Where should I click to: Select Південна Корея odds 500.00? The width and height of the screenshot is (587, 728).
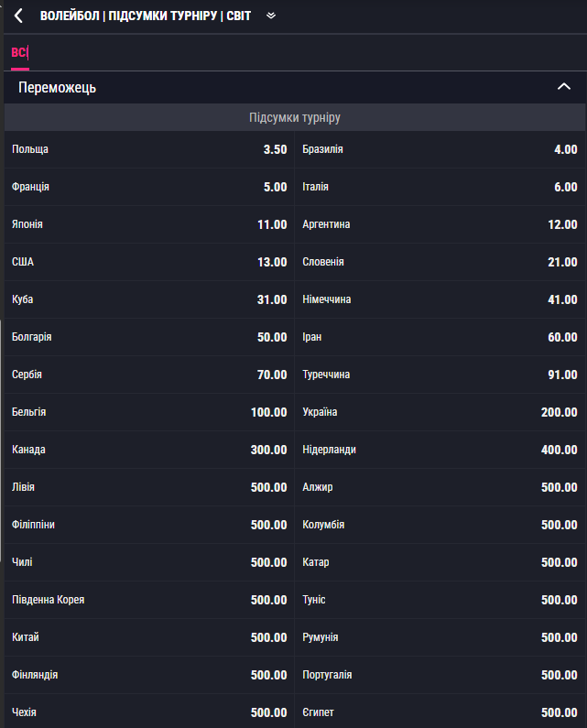coord(149,600)
